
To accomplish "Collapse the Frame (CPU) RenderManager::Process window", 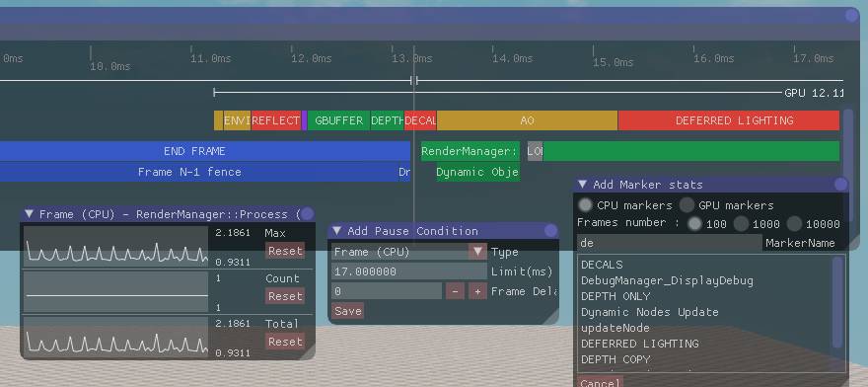I will coord(29,214).
